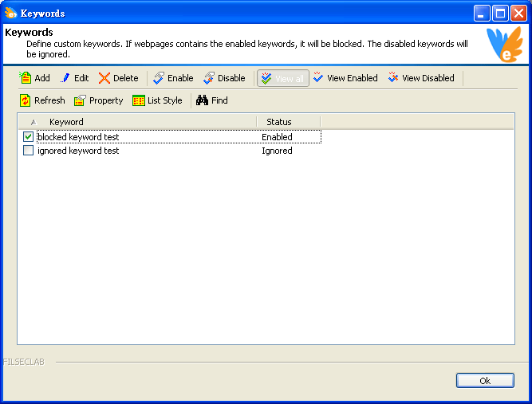Open Find with the binoculars icon
This screenshot has width=532, height=404.
pyautogui.click(x=202, y=100)
